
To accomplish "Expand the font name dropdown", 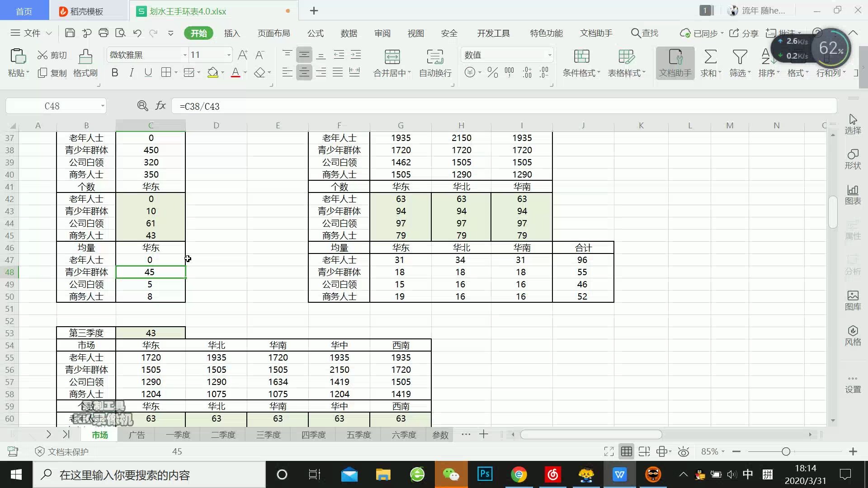I will pos(185,55).
